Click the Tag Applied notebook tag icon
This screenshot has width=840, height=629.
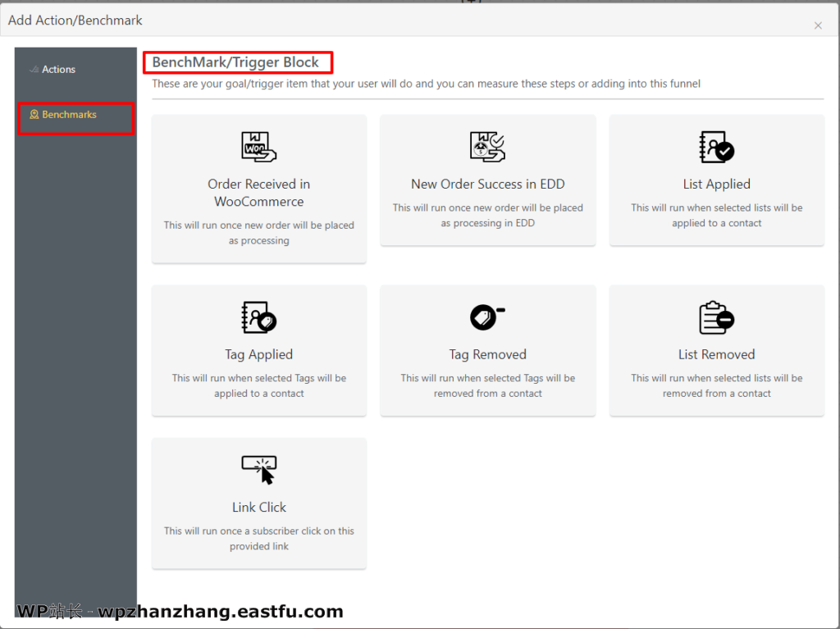258,317
